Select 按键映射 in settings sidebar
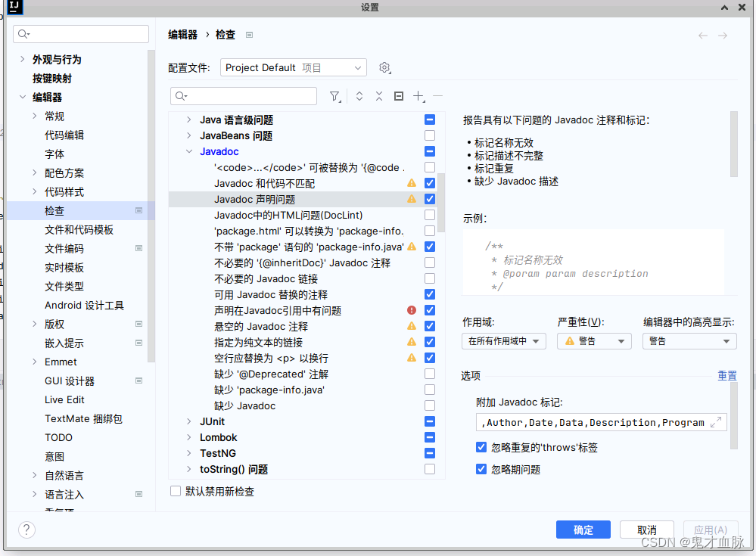Image resolution: width=756 pixels, height=556 pixels. click(x=52, y=79)
